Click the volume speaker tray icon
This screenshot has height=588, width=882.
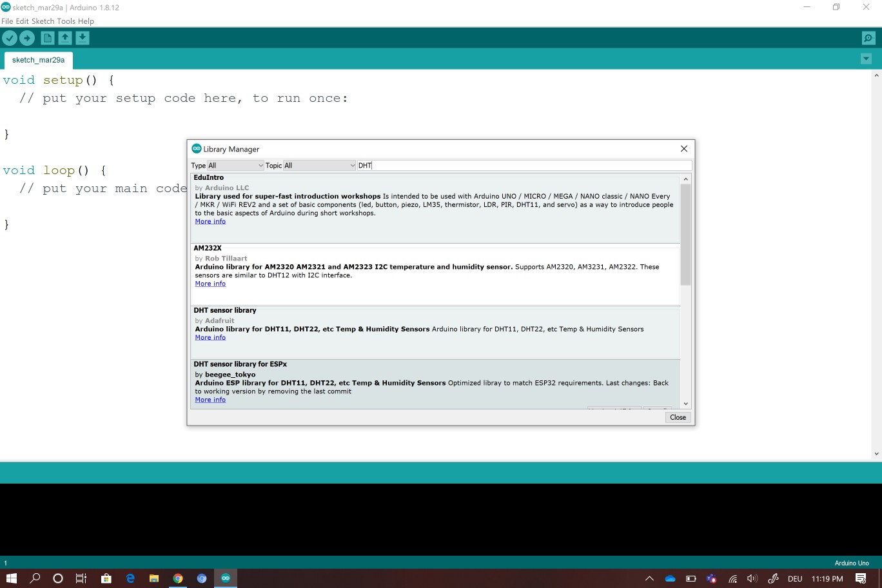(752, 578)
